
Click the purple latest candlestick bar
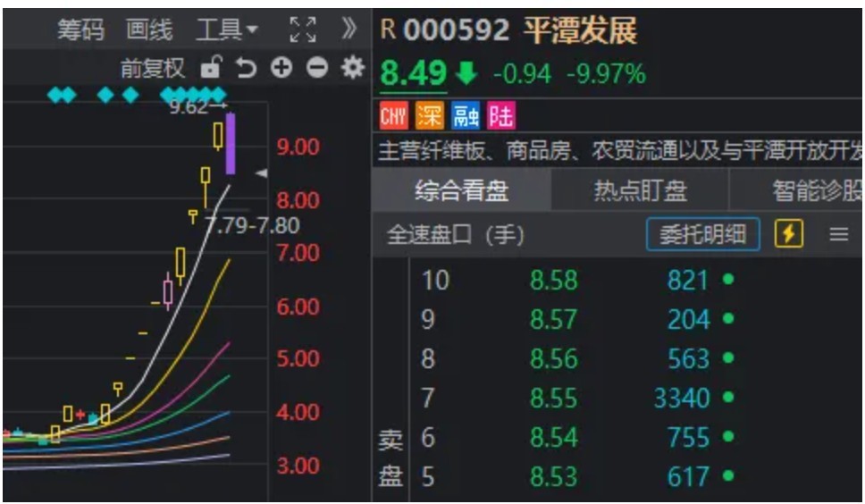[x=230, y=143]
